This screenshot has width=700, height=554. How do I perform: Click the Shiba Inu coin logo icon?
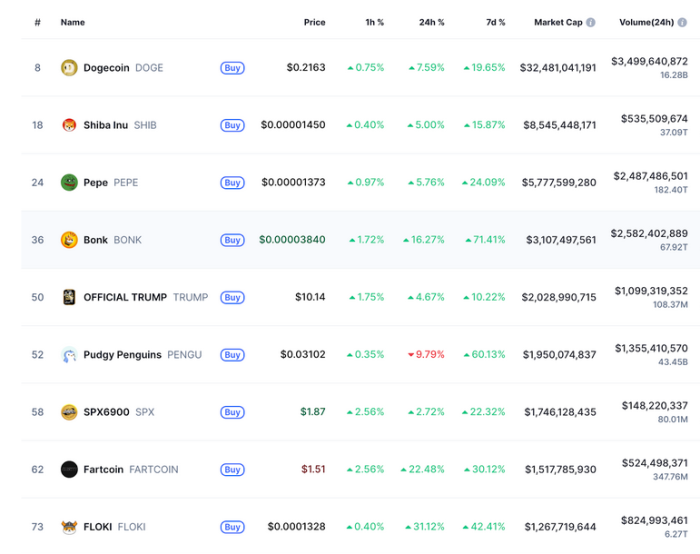pos(69,125)
